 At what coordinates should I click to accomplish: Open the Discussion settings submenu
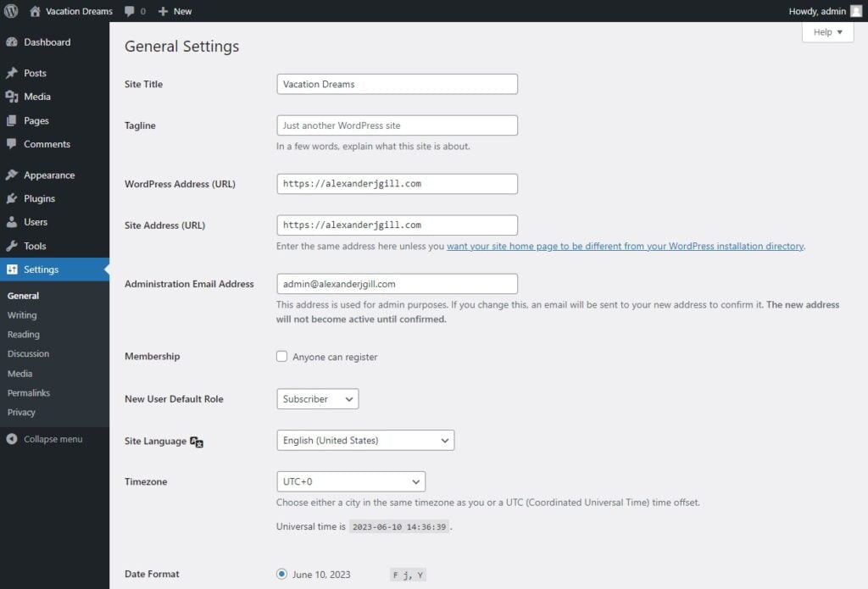(28, 353)
